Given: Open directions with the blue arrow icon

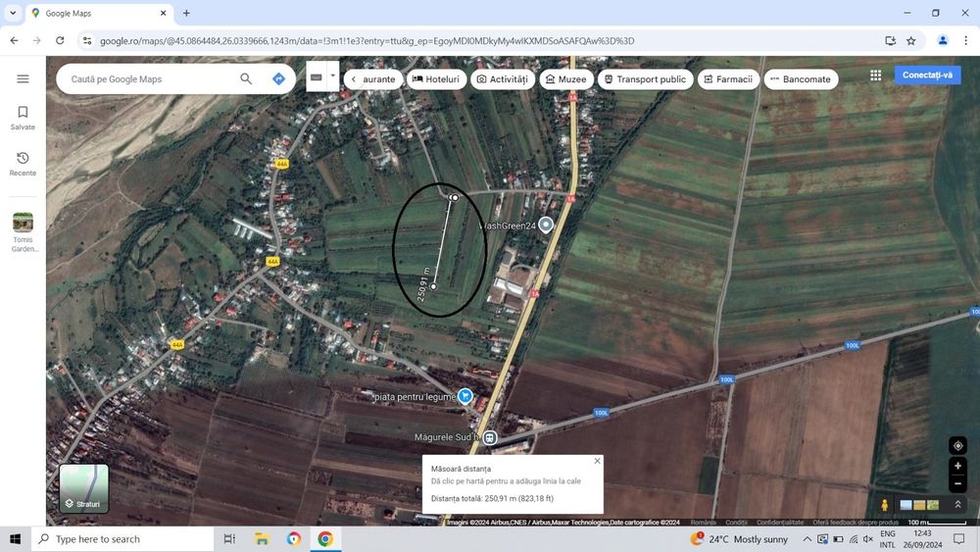Looking at the screenshot, I should 278,78.
